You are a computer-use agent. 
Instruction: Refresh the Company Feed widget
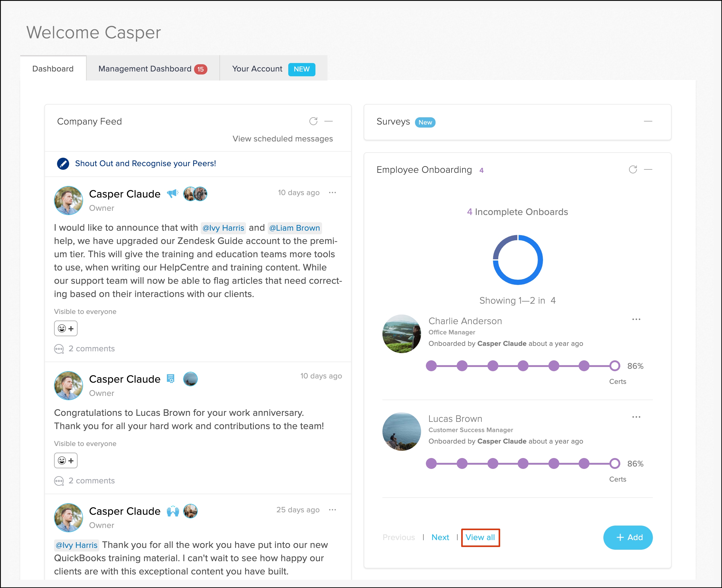pos(313,121)
